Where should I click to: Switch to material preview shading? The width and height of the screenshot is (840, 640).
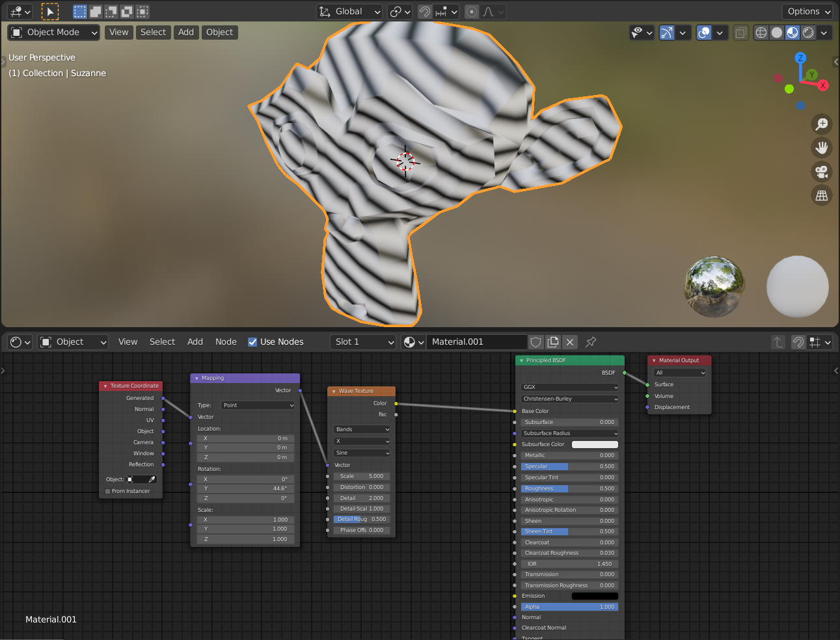(x=793, y=33)
